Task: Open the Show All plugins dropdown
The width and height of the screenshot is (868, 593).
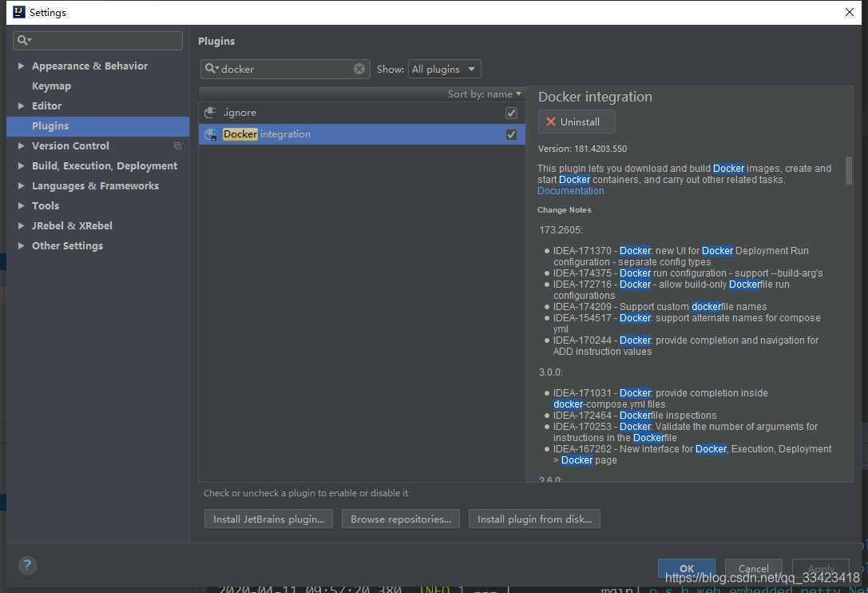Action: tap(444, 70)
